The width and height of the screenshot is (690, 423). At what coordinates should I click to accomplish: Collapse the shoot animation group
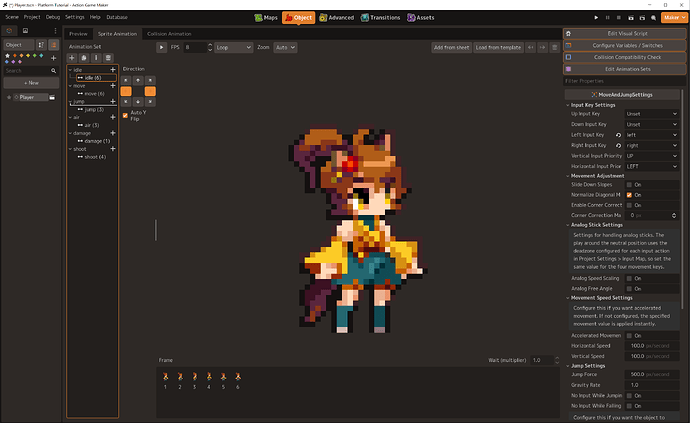pyautogui.click(x=70, y=149)
